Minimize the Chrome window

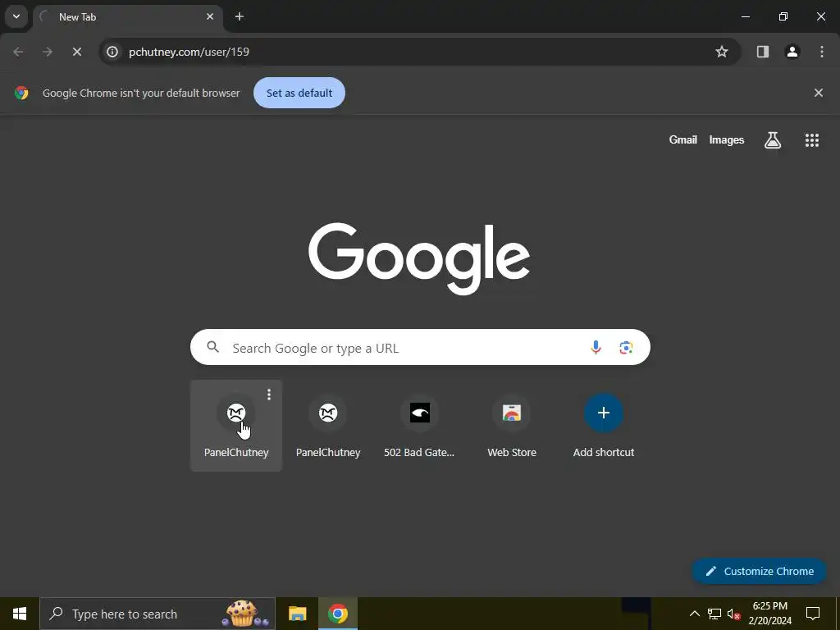coord(745,16)
